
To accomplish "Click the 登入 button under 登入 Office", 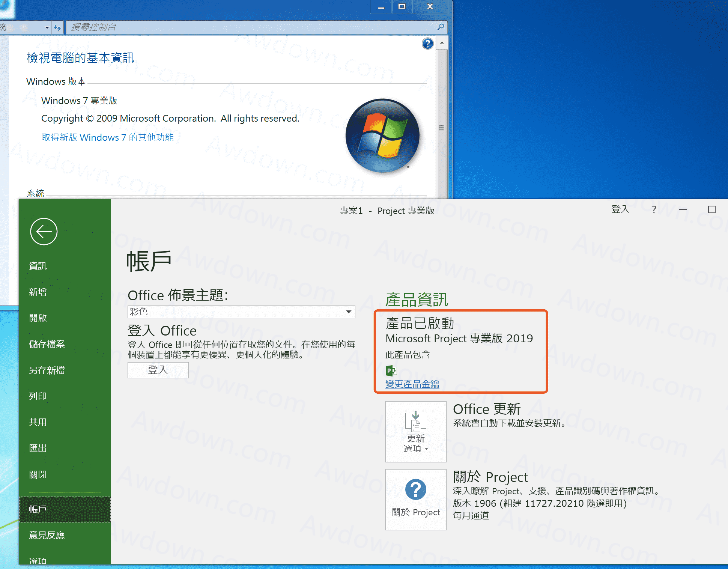I will (158, 370).
